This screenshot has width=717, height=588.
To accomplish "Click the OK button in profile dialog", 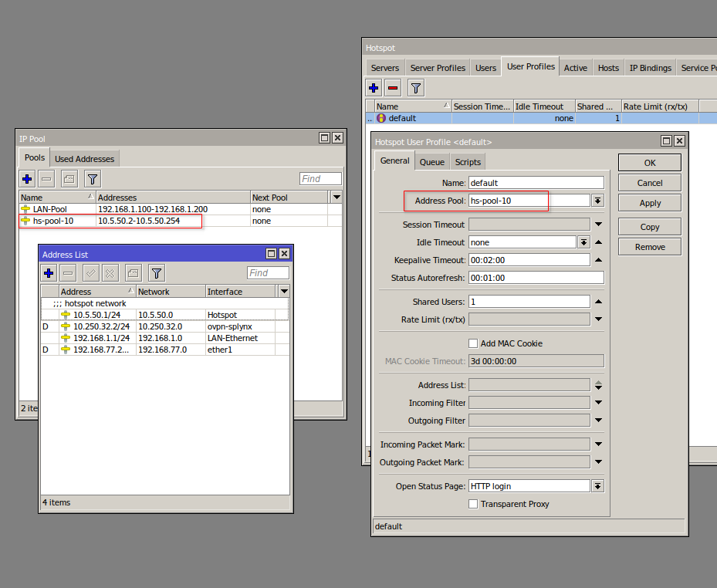I will tap(649, 163).
